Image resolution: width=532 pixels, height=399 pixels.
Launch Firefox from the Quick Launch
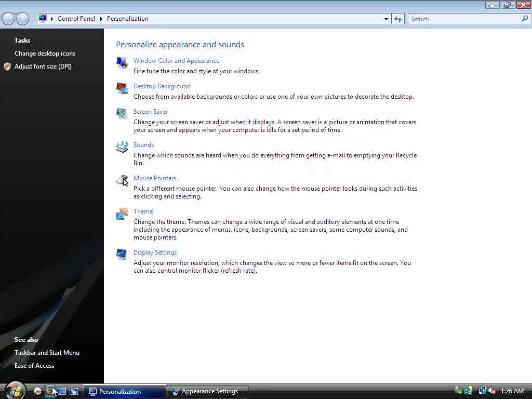(49, 391)
